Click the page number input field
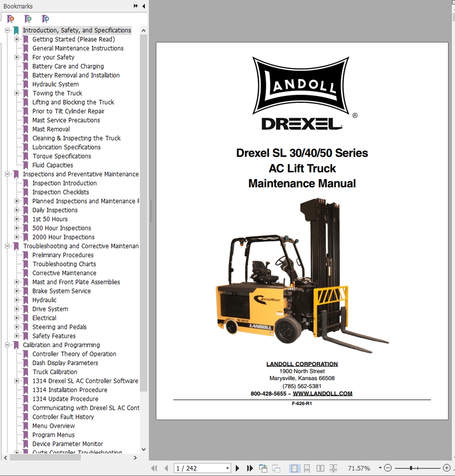455x476 pixels. point(199,468)
